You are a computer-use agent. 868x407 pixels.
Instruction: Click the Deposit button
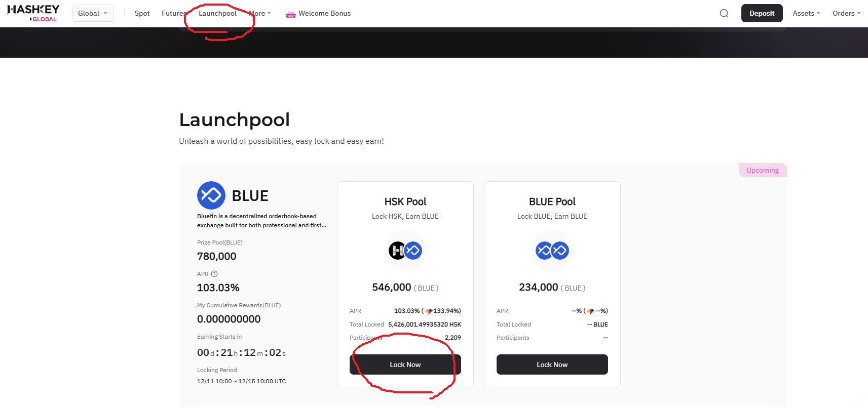coord(762,13)
